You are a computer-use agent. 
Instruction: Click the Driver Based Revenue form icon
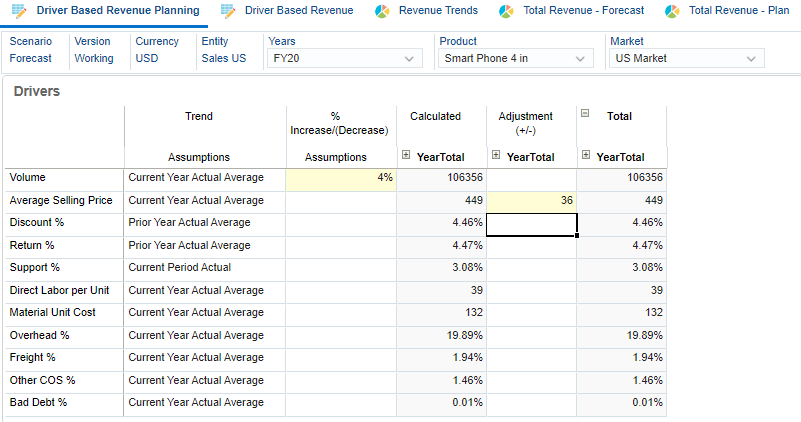click(x=228, y=11)
